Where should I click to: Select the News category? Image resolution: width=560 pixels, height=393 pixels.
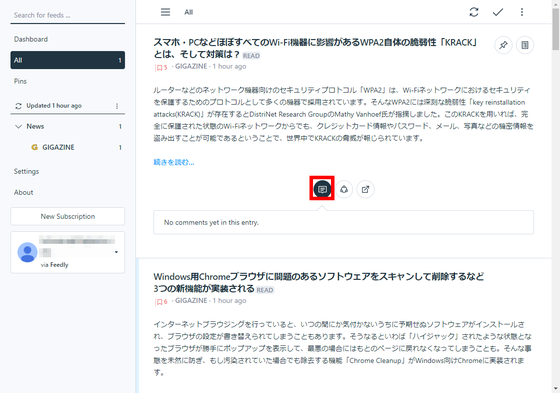[x=35, y=126]
